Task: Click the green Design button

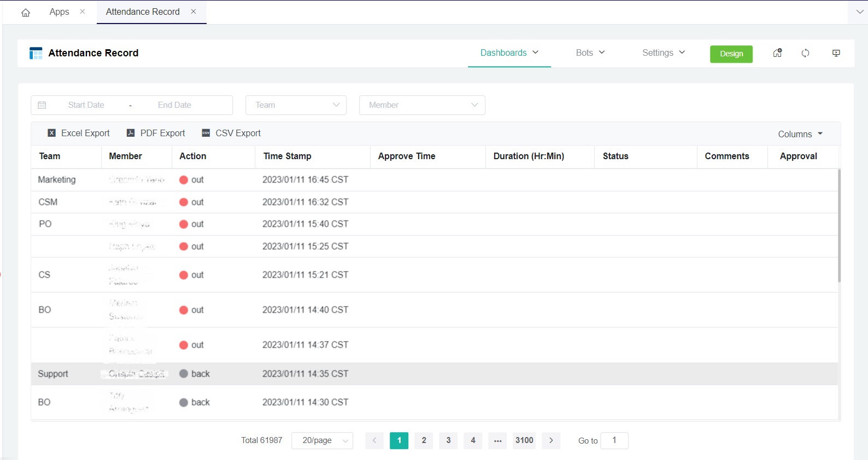Action: click(x=731, y=54)
